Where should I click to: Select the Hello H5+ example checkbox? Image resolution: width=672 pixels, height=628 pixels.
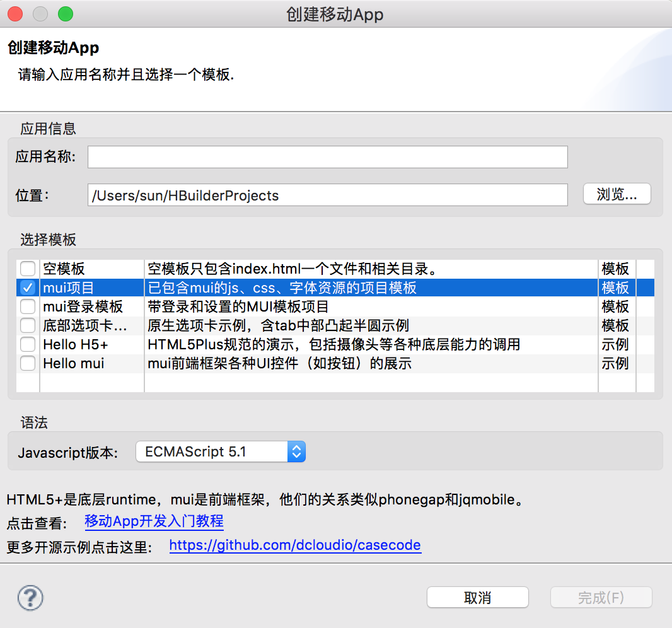[x=28, y=344]
